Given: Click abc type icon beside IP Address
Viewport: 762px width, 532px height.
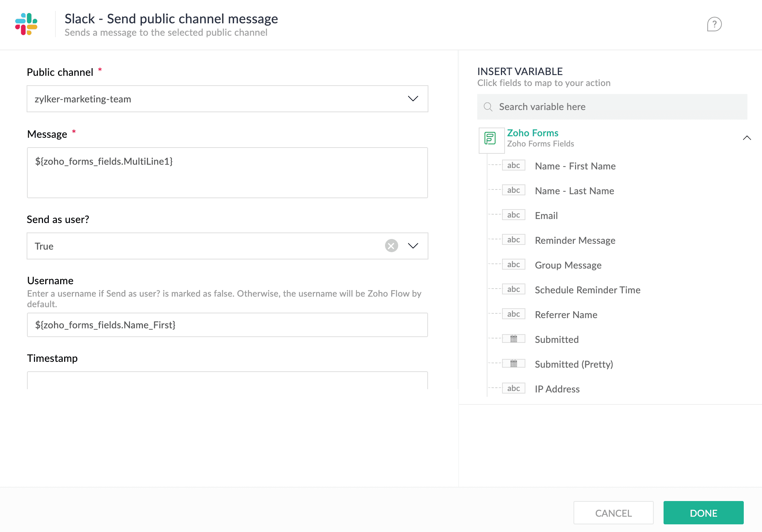Looking at the screenshot, I should [x=513, y=388].
